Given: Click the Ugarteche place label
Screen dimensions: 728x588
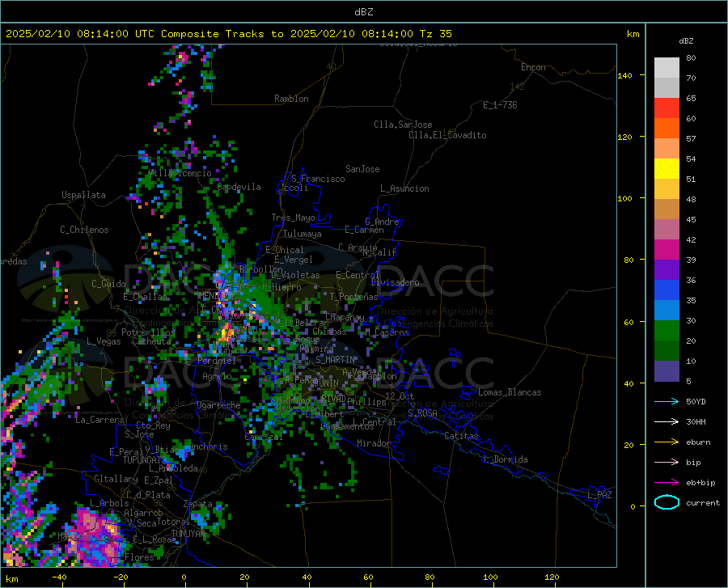Looking at the screenshot, I should [x=218, y=405].
